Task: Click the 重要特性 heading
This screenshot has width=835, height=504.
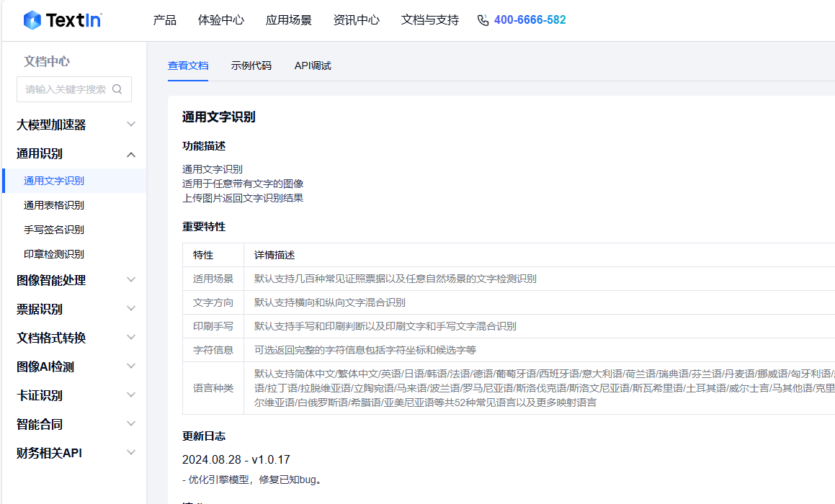Action: (x=204, y=227)
